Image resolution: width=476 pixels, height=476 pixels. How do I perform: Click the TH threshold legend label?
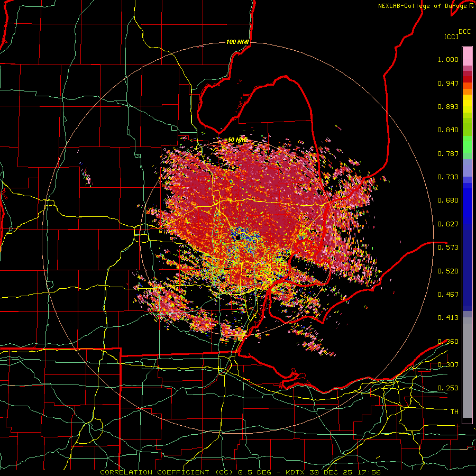click(454, 412)
